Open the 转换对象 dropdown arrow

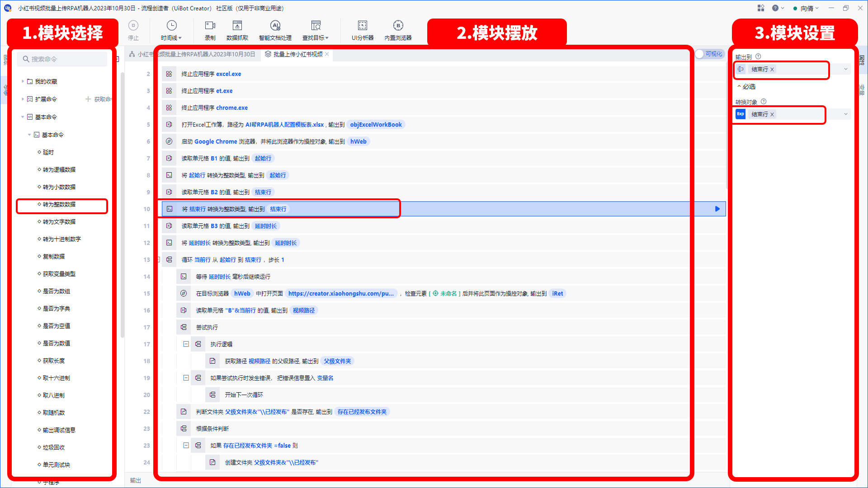[845, 114]
